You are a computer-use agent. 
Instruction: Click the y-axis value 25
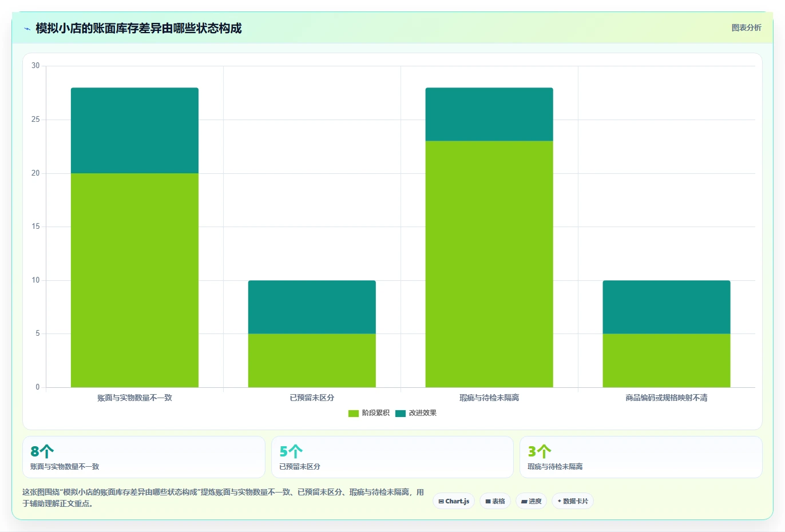click(35, 120)
